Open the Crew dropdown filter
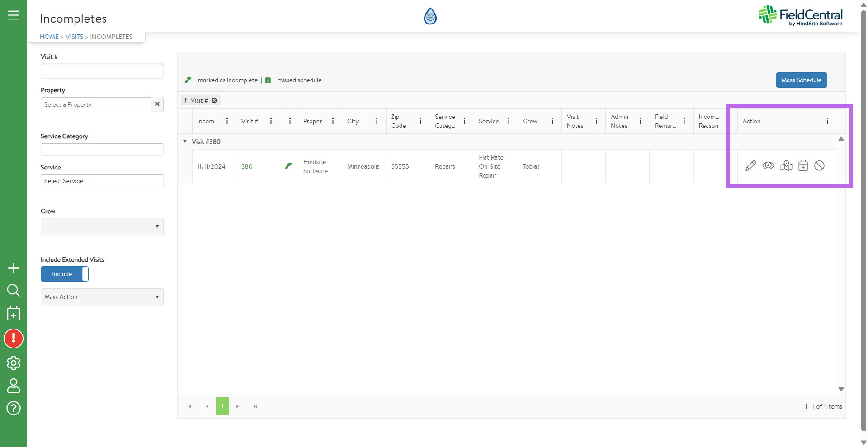The width and height of the screenshot is (868, 447). 102,226
